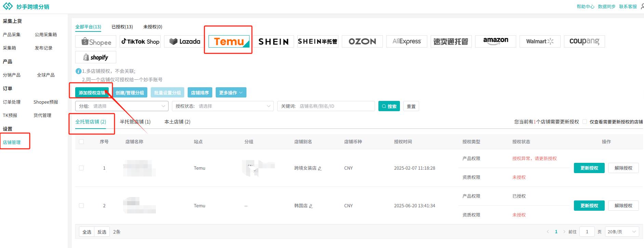Viewport: 644px width, 248px height.
Task: Select the TikTok Shop platform logo
Action: click(140, 41)
